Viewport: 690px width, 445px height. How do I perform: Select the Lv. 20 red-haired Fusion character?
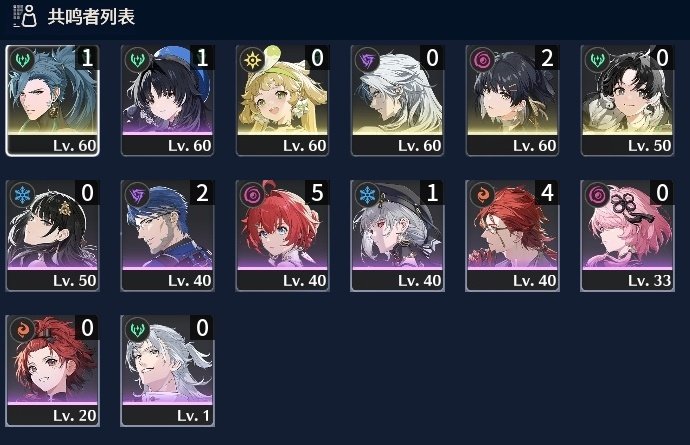coord(52,371)
